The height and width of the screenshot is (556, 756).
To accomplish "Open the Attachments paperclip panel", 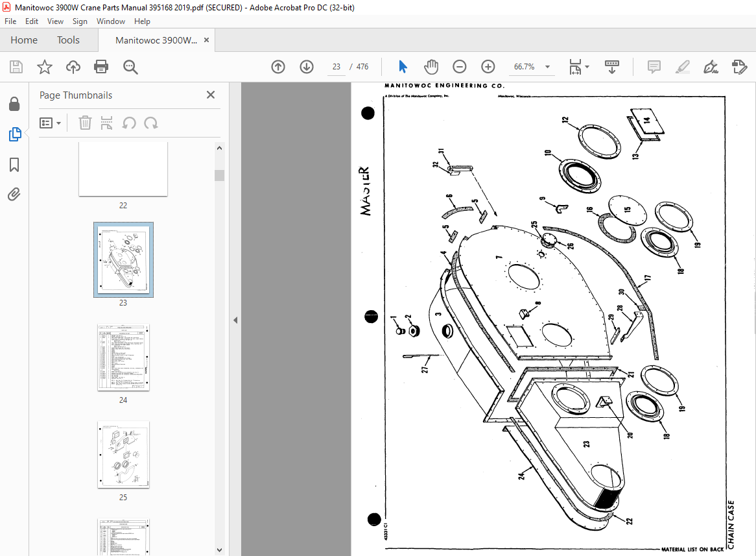I will click(14, 195).
